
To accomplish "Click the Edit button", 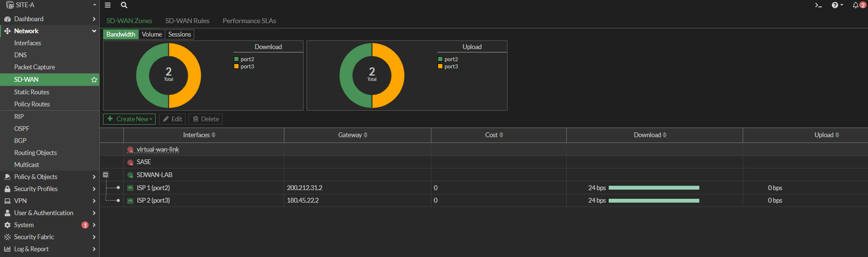I will (x=172, y=119).
